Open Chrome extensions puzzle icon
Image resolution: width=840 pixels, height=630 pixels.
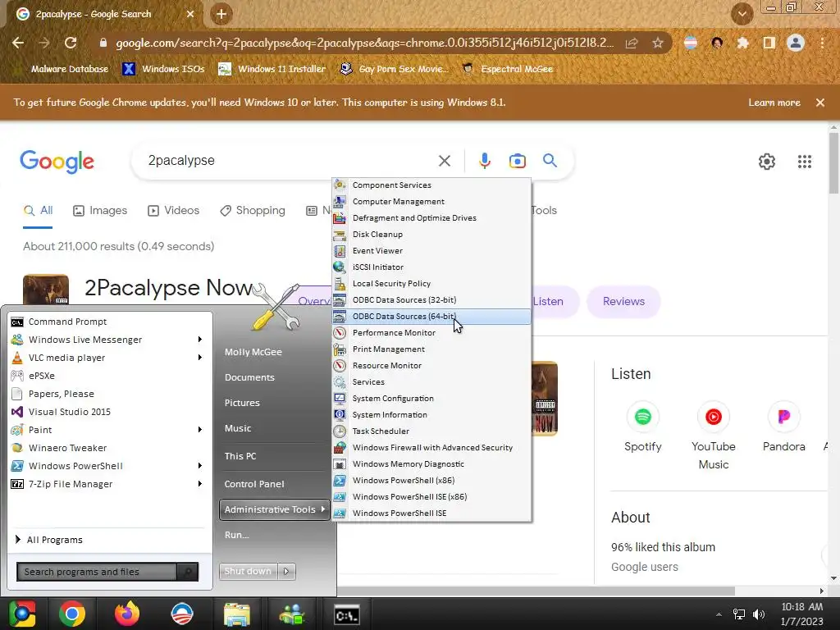(x=742, y=43)
